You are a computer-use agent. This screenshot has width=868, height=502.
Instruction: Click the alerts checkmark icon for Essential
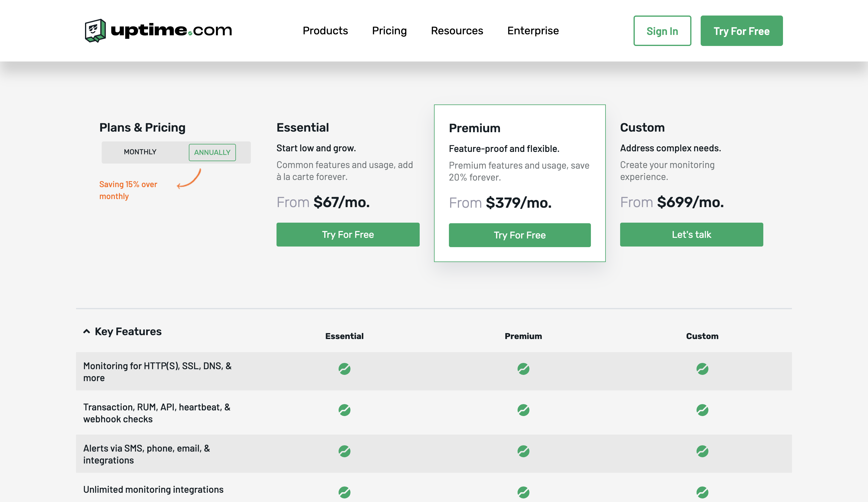[345, 451]
